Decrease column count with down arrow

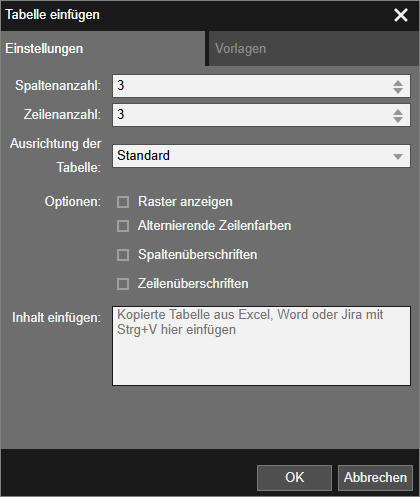pyautogui.click(x=398, y=91)
